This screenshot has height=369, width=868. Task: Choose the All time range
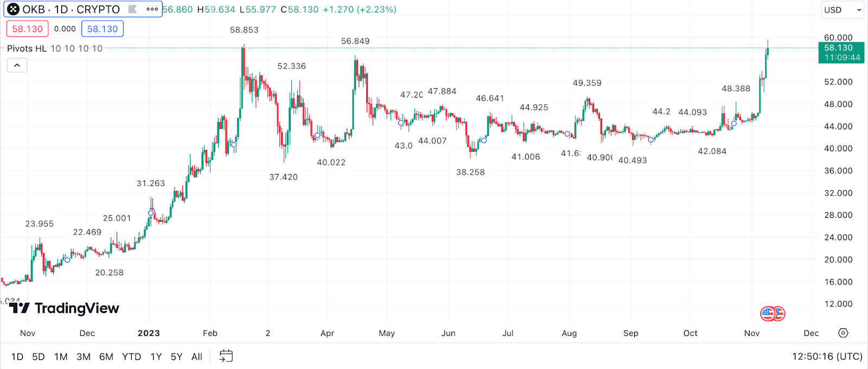(197, 357)
